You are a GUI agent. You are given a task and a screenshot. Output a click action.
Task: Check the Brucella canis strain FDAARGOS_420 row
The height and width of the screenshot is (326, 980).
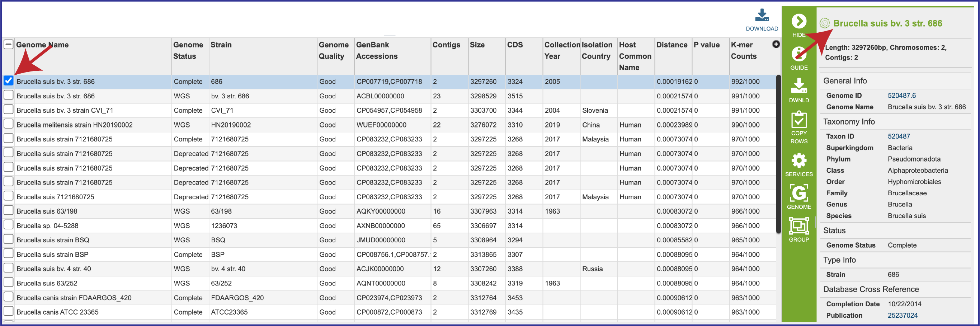tap(8, 297)
